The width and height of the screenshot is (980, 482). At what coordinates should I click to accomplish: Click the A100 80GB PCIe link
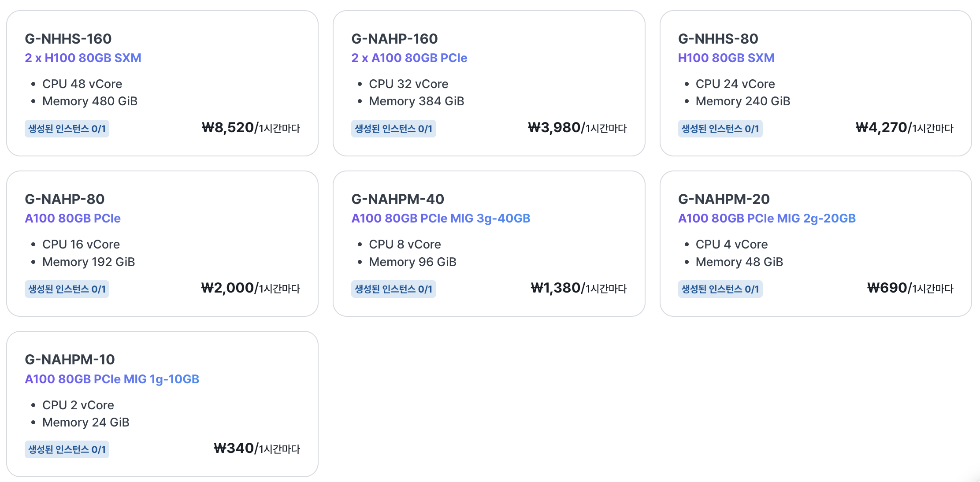73,218
